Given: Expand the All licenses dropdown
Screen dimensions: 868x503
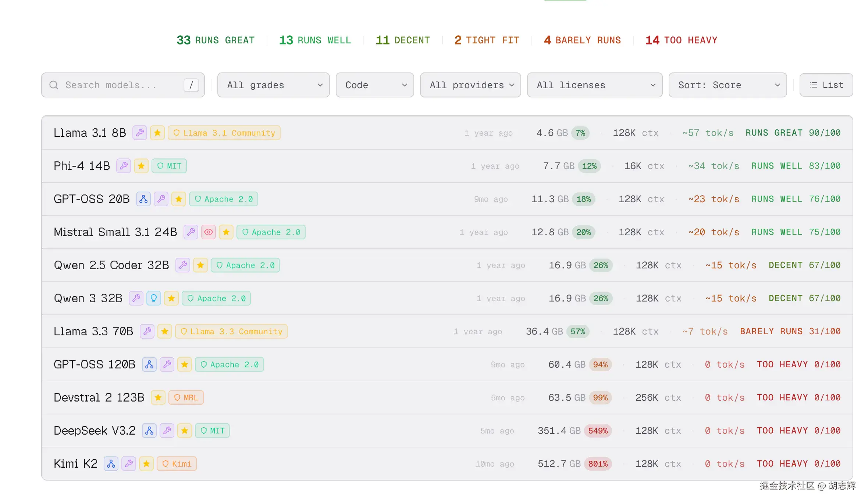Looking at the screenshot, I should [x=595, y=85].
